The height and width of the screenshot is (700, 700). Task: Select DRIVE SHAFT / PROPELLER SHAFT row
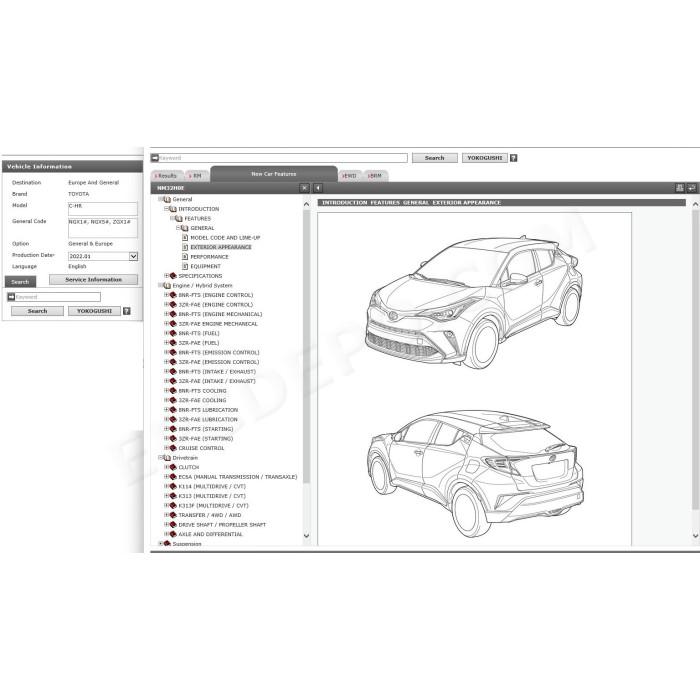(222, 525)
